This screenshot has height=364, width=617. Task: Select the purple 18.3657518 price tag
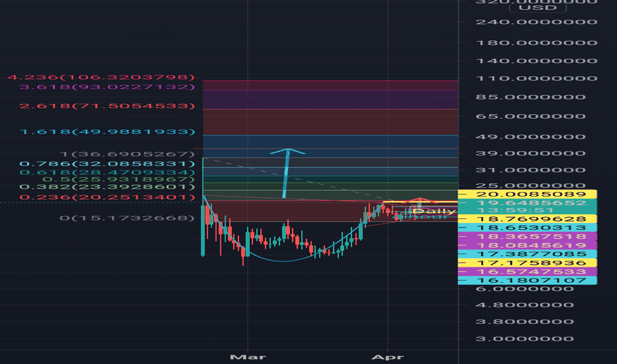(x=527, y=236)
